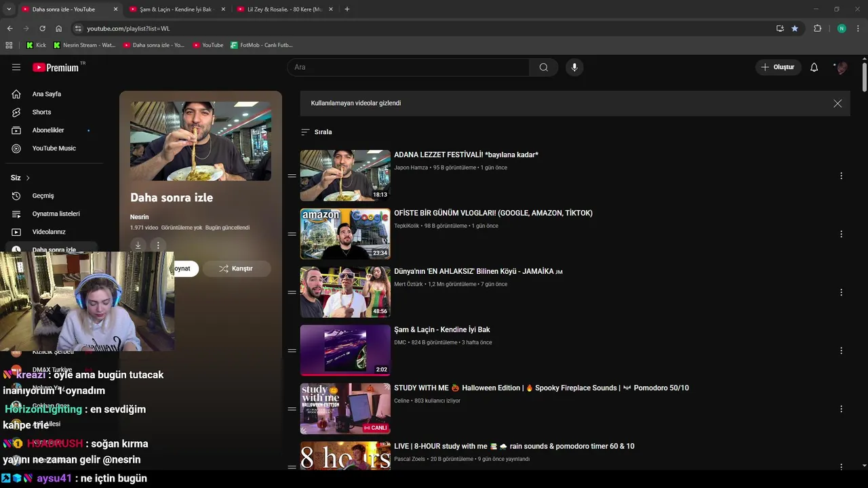
Task: Open Chrome profile N avatar
Action: point(842,28)
